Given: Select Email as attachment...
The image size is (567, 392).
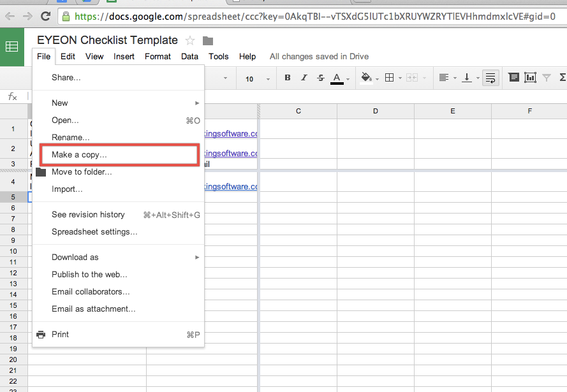Looking at the screenshot, I should point(118,309).
